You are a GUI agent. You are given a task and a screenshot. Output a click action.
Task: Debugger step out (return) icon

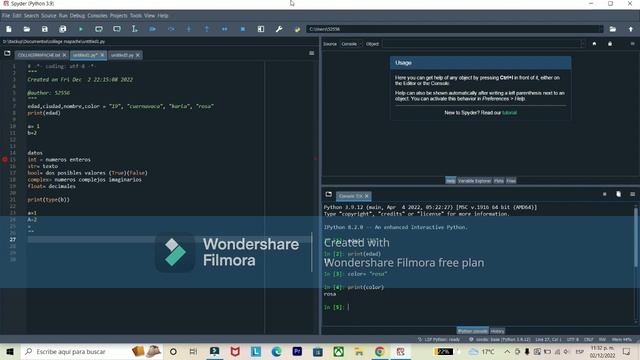(x=207, y=29)
